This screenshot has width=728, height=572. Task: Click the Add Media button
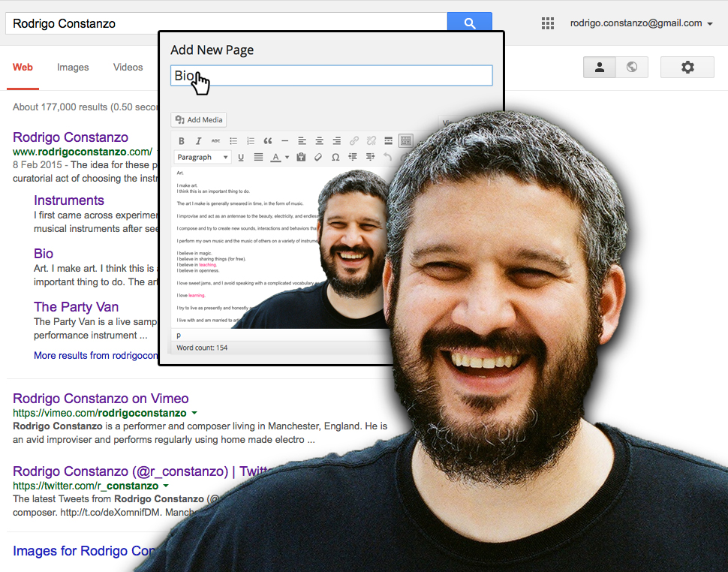(x=199, y=120)
